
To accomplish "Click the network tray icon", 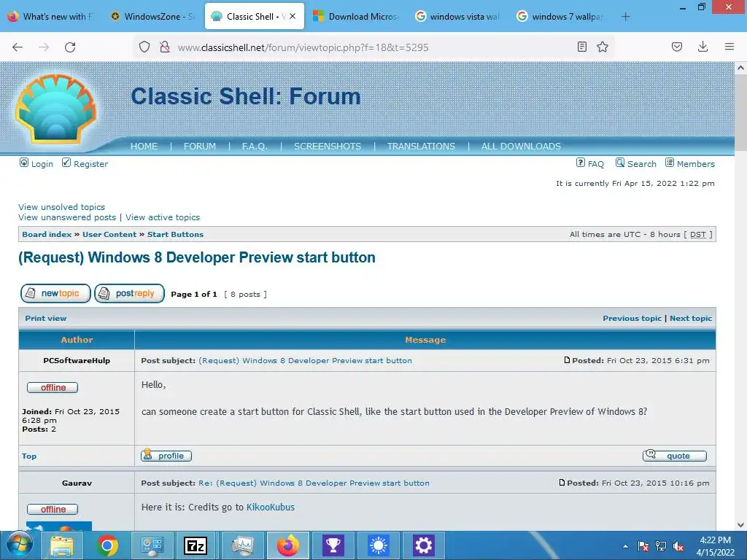I will [x=660, y=546].
